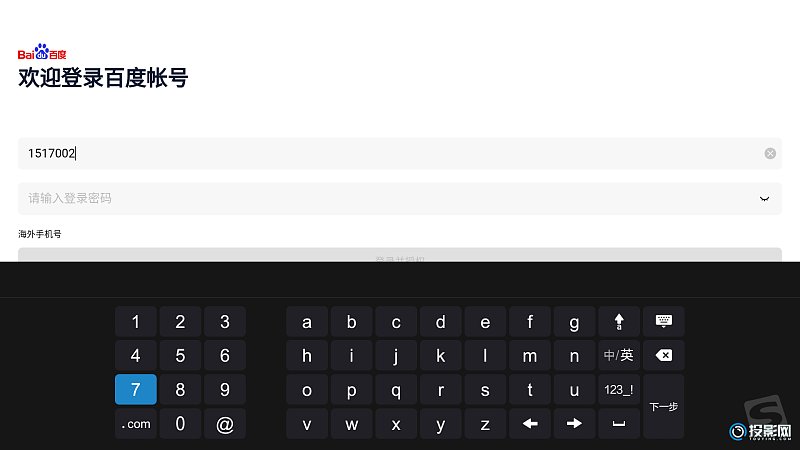Move cursor left with arrow key

tap(530, 423)
